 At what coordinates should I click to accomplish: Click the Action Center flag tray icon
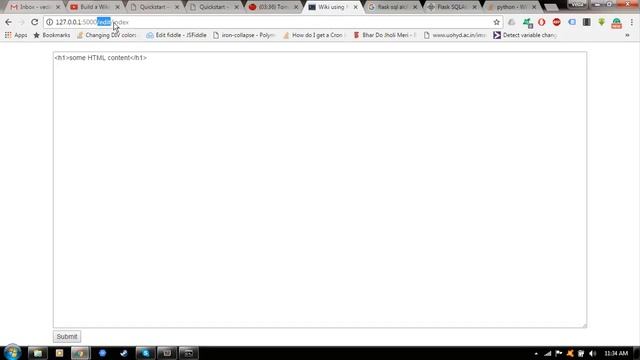(559, 353)
